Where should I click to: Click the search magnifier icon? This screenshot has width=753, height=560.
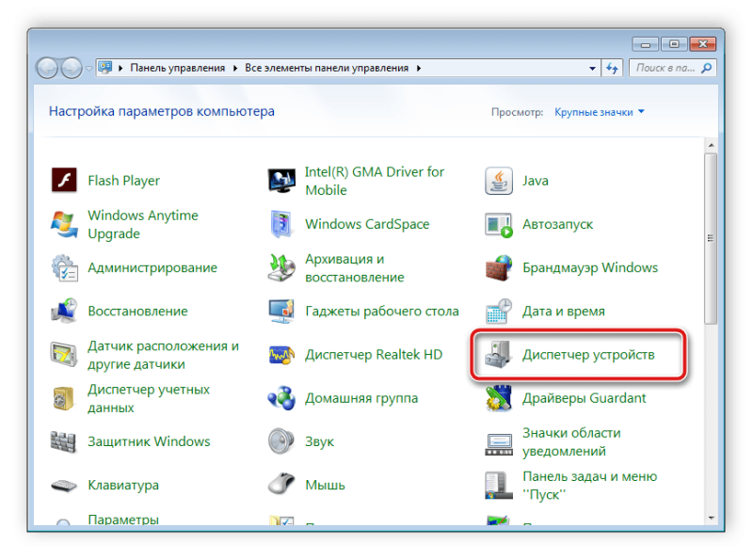pos(707,68)
